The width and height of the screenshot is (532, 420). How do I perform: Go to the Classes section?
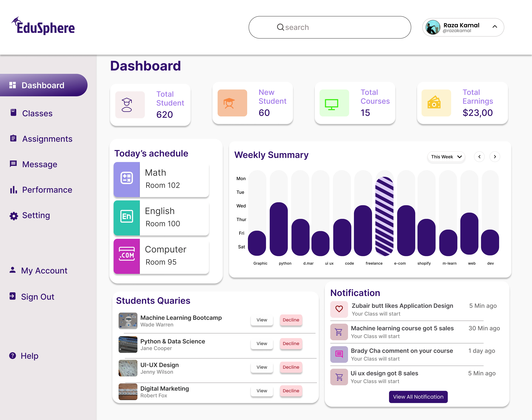click(x=37, y=113)
